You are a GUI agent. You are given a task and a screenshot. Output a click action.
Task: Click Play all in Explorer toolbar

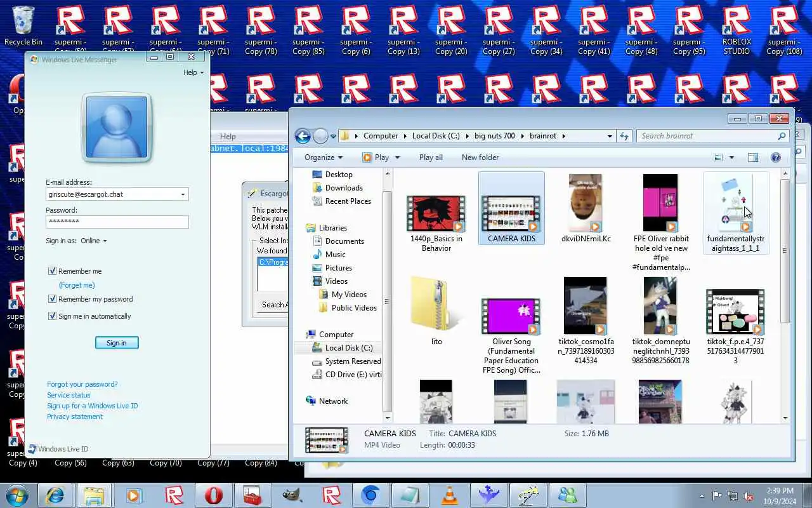[x=431, y=157]
